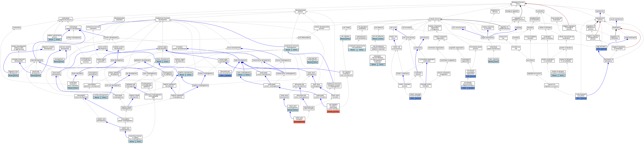Click the 'cellular process' node
This screenshot has width=644, height=144.
tap(435, 19)
